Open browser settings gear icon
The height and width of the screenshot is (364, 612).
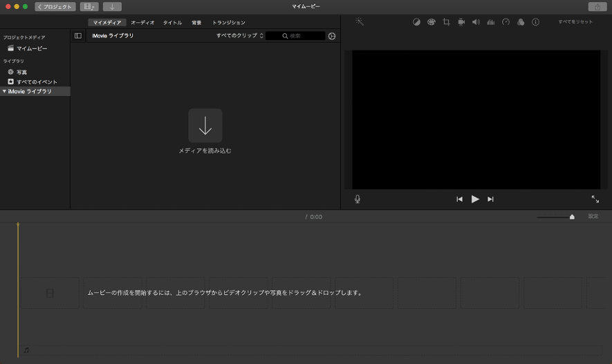point(332,36)
